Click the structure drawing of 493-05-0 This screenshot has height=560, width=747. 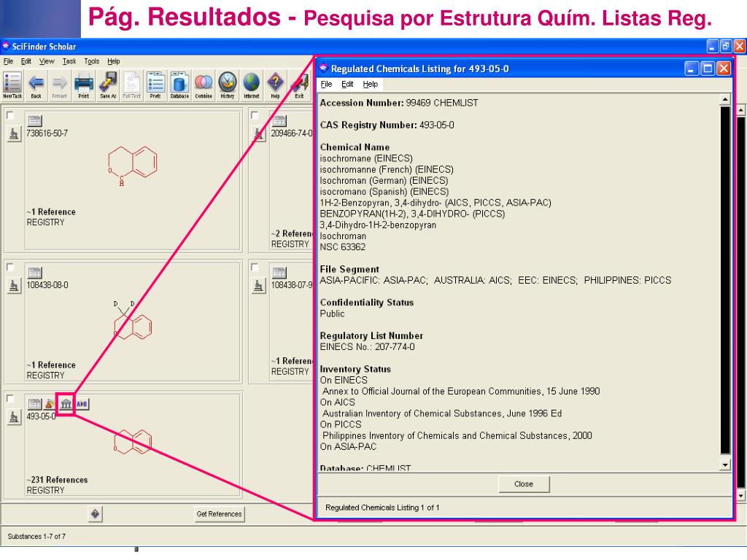point(133,441)
